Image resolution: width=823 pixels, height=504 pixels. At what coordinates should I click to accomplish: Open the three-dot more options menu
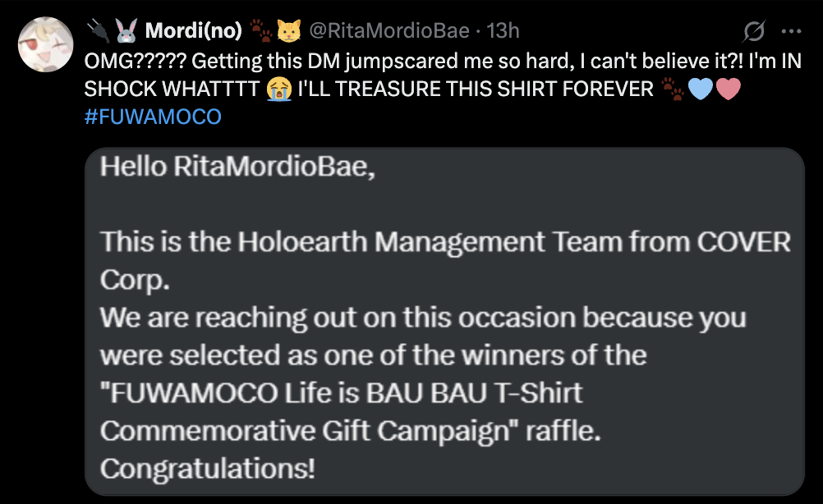click(x=791, y=31)
